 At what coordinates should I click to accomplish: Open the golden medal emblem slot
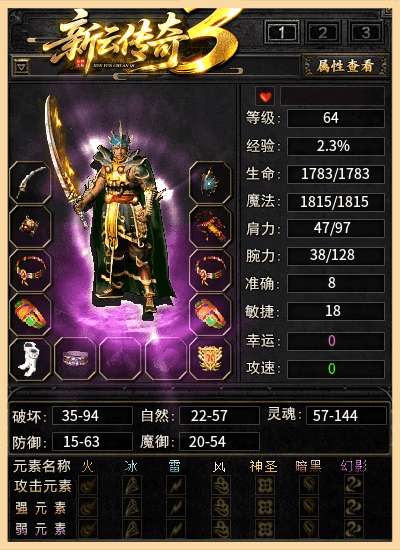[210, 359]
